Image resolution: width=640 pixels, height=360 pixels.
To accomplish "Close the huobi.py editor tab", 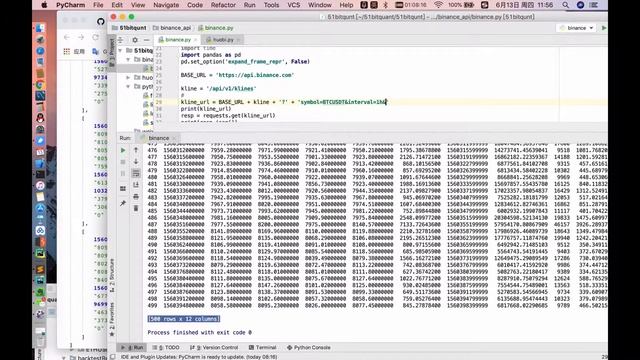I will click(238, 40).
